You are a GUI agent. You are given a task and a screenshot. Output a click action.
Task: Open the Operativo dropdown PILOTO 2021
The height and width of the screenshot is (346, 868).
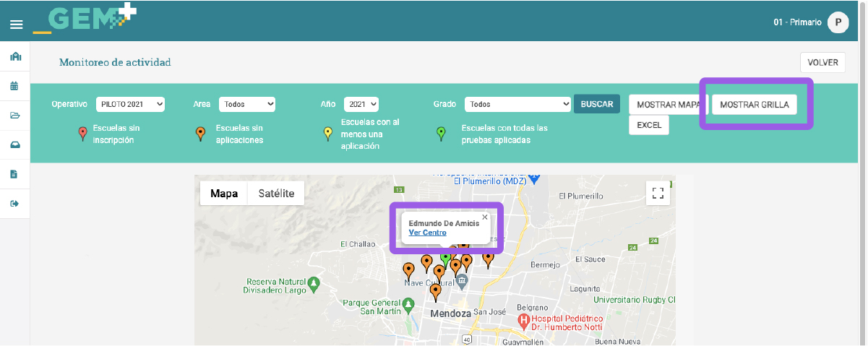click(131, 104)
